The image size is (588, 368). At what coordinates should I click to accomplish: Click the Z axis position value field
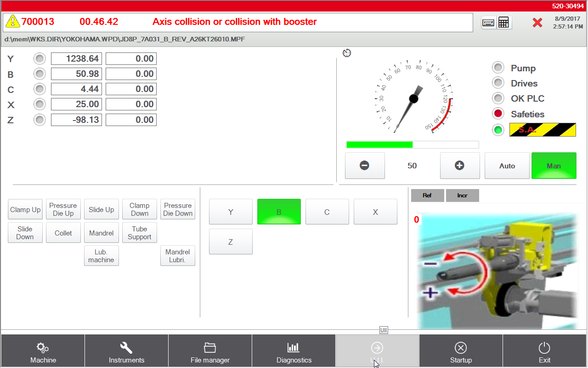76,120
